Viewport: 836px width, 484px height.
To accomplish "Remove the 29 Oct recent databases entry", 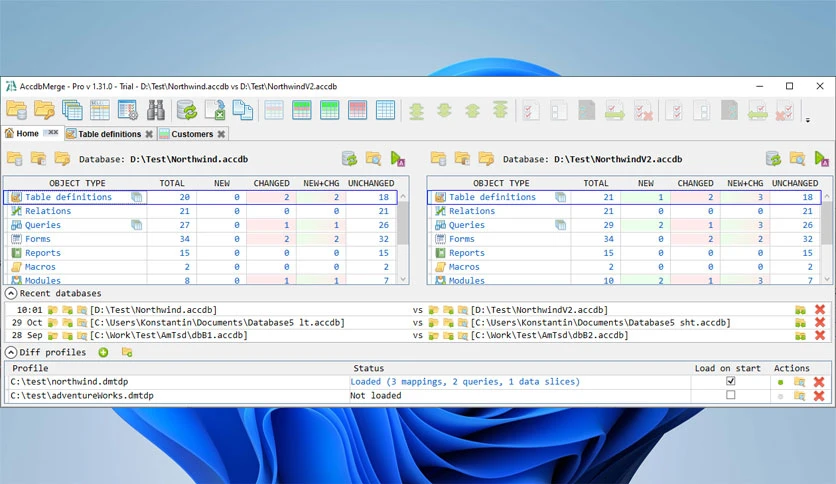I will click(x=819, y=322).
